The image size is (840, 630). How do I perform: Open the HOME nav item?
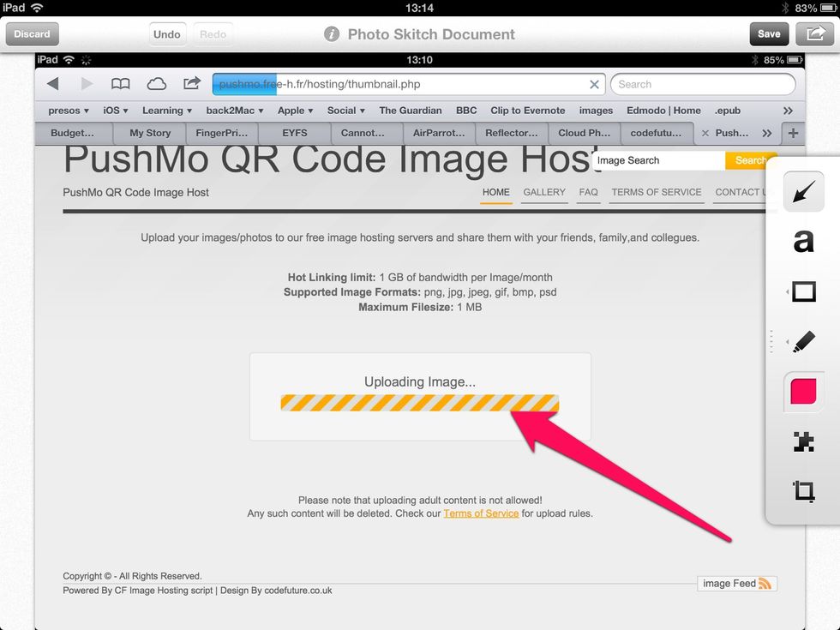point(496,192)
